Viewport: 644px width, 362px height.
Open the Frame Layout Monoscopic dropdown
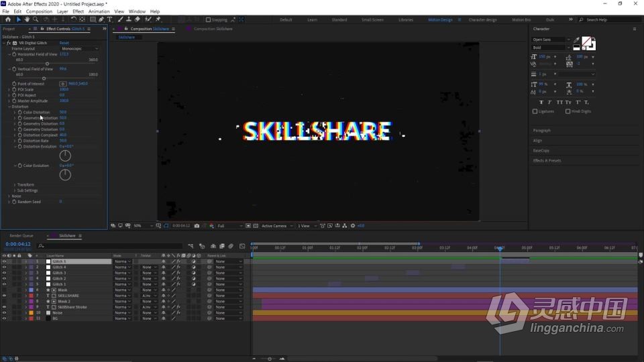click(79, 48)
